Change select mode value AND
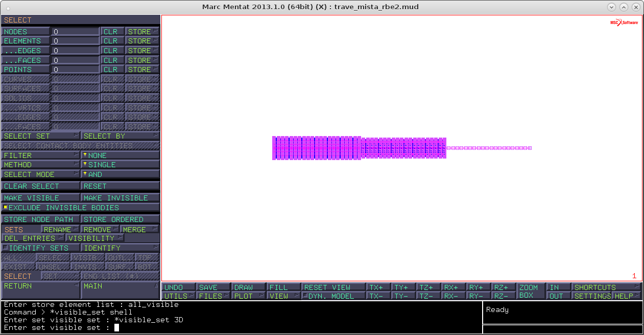644x335 pixels. click(121, 174)
